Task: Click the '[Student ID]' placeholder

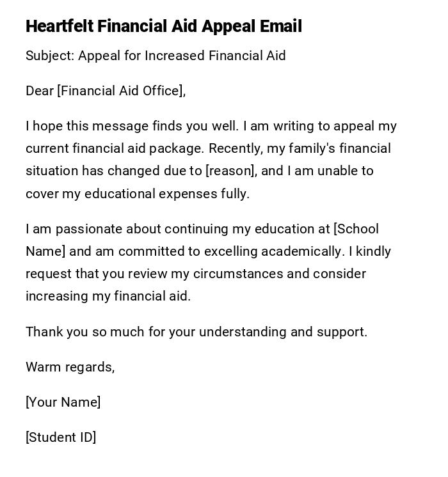Action: click(x=61, y=437)
